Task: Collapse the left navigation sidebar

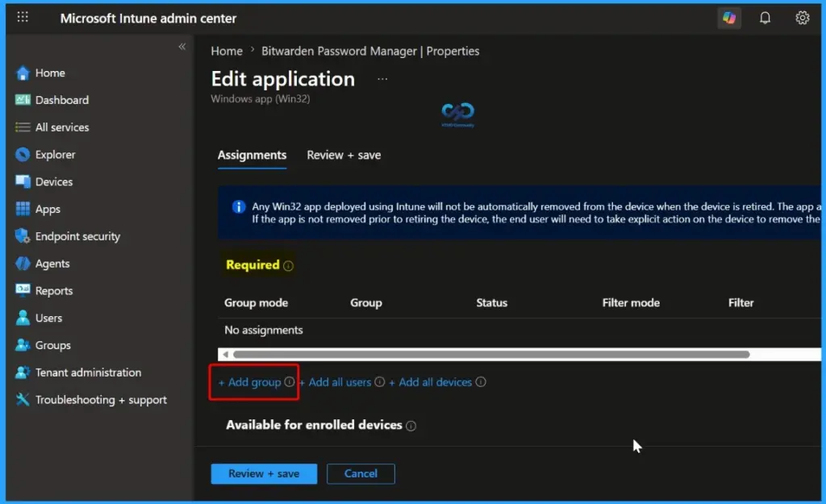Action: click(x=181, y=46)
